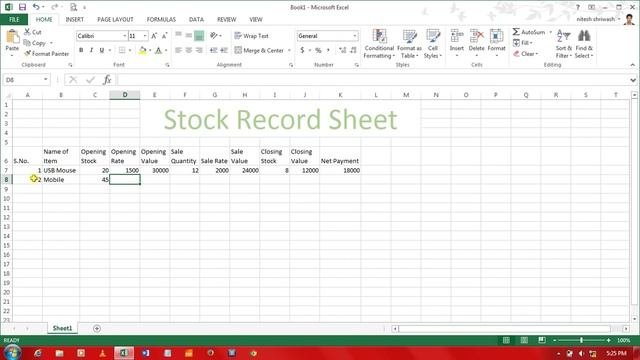Image resolution: width=640 pixels, height=360 pixels.
Task: Open Windows Start button
Action: [x=12, y=353]
